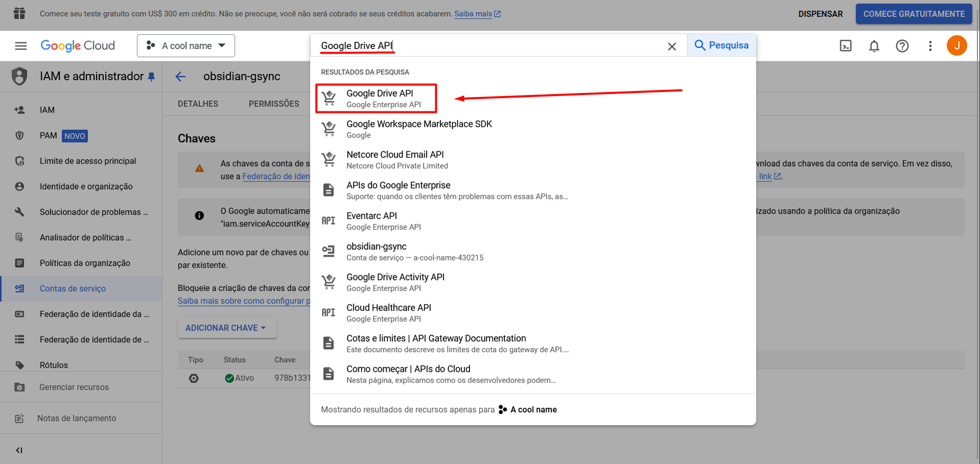Collapse the left sidebar with the chevron
The height and width of the screenshot is (464, 980).
click(x=19, y=450)
